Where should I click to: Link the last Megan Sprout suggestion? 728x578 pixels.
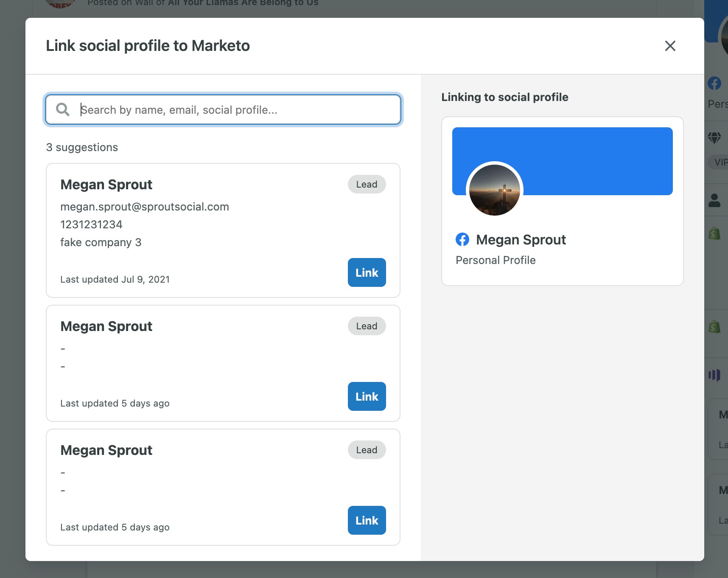point(366,520)
